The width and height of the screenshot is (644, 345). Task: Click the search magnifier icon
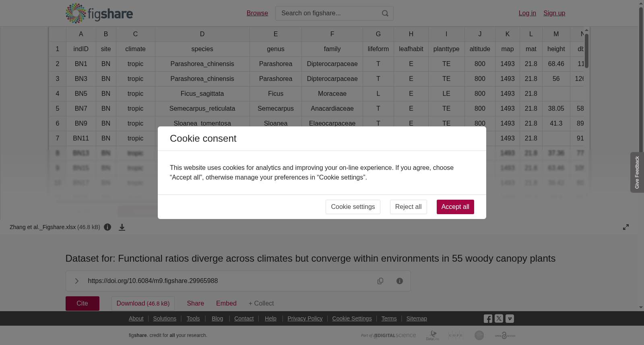385,13
